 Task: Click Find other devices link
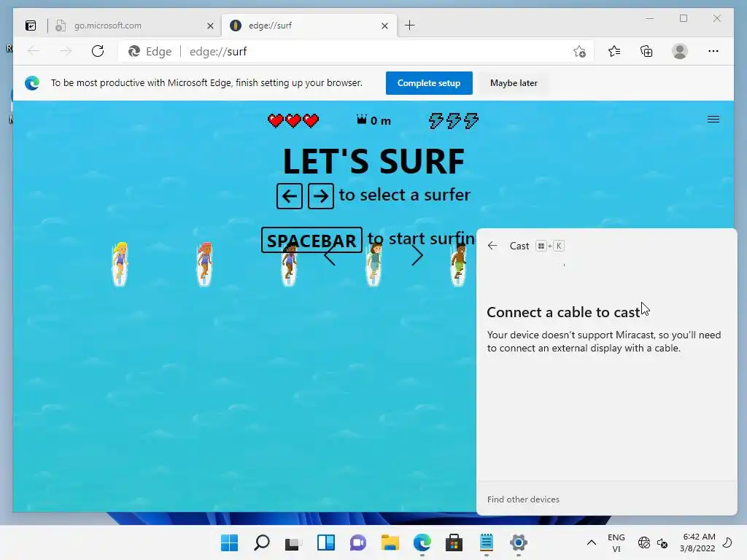[x=523, y=499]
